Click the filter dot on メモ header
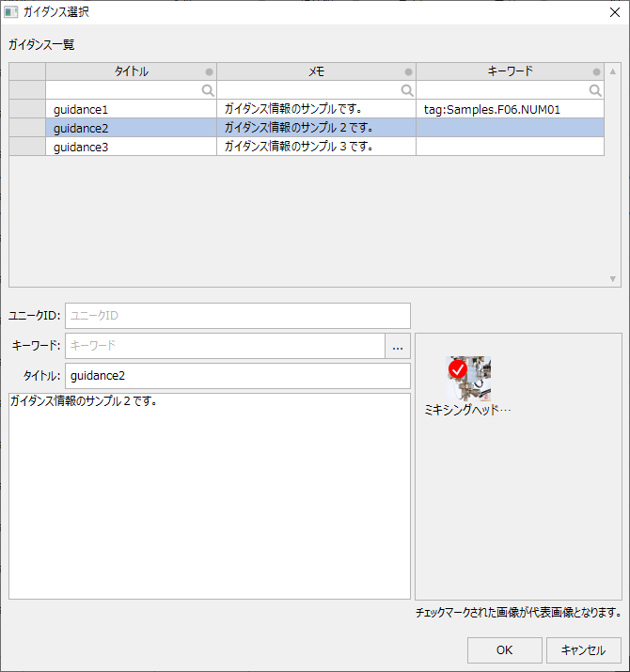The image size is (630, 672). coord(408,72)
